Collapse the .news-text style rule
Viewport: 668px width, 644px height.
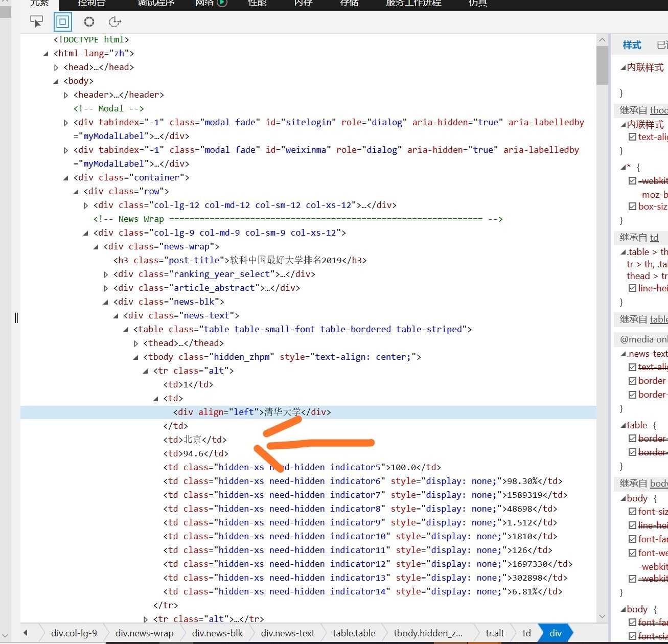click(623, 354)
